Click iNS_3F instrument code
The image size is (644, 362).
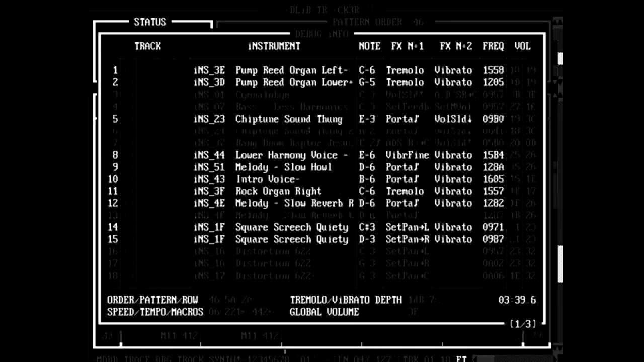pos(210,192)
